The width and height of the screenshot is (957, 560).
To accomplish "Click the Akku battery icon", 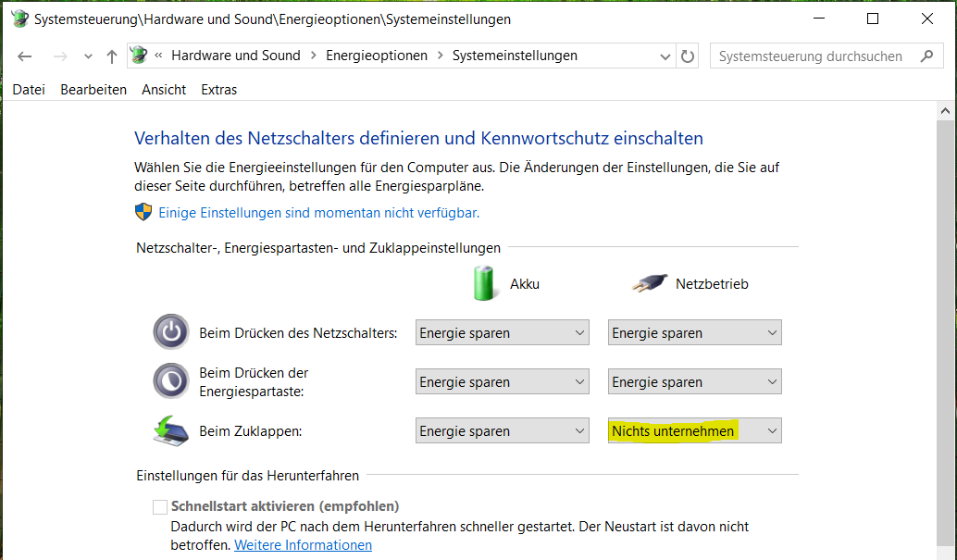I will click(484, 283).
